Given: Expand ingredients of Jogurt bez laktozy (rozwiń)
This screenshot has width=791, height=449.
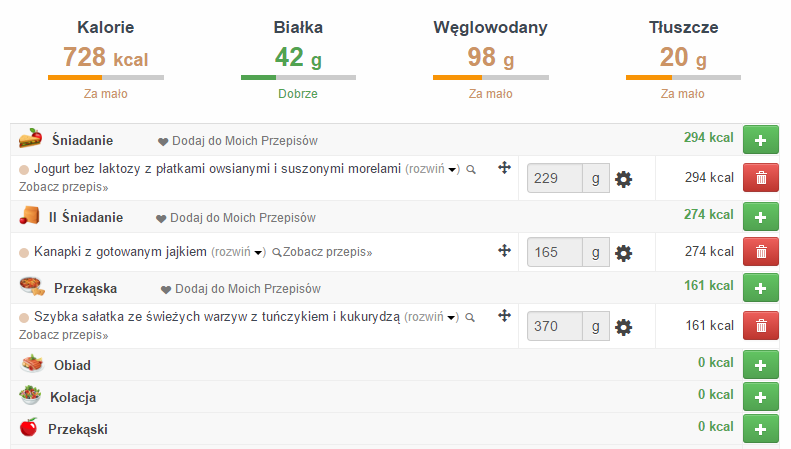Looking at the screenshot, I should pyautogui.click(x=432, y=169).
